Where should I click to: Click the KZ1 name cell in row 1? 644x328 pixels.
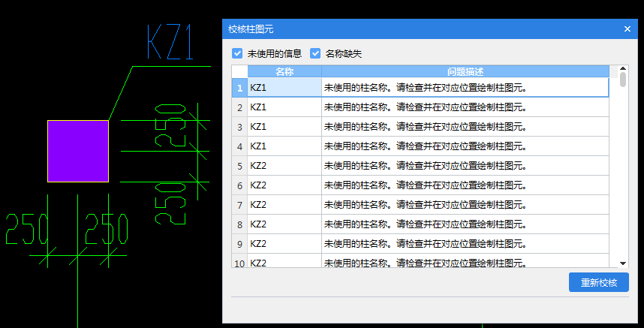[284, 87]
